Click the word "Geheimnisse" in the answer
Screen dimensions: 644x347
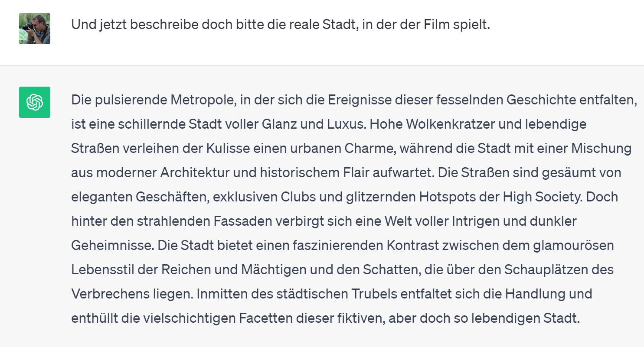coord(111,246)
